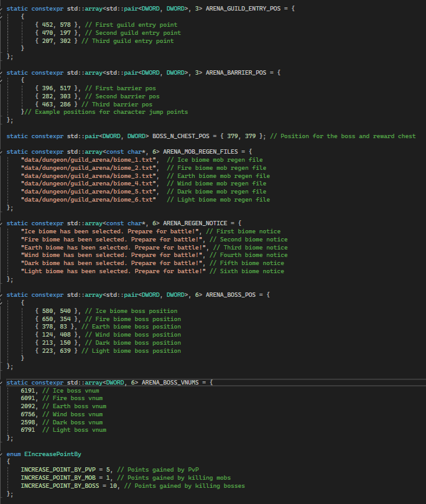
Task: Click comment 'Position for the boss and reward chest'
Action: (343, 136)
